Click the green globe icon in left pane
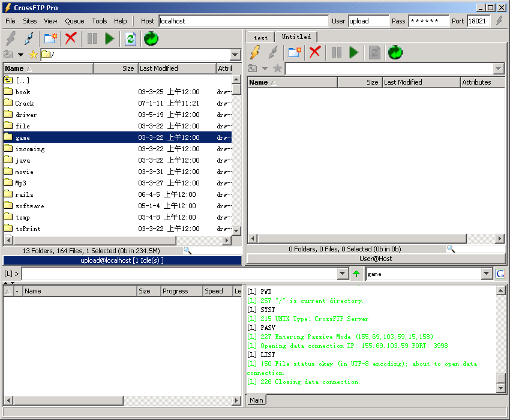Viewport: 510px width, 420px height. point(151,39)
